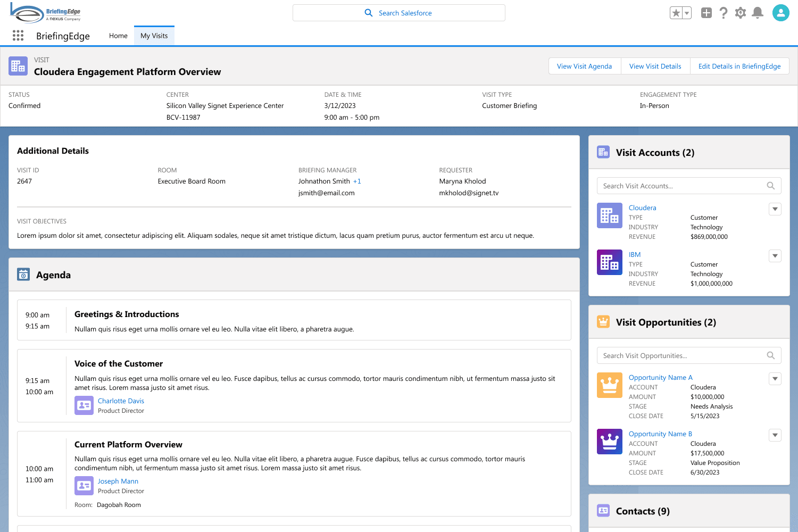This screenshot has width=798, height=532.
Task: Click View Visit Details button
Action: point(655,66)
